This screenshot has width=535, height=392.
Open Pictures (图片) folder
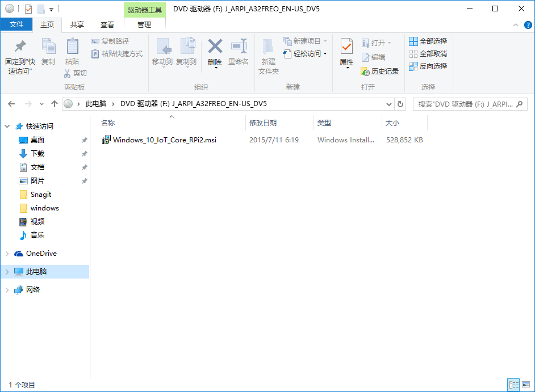coord(37,181)
